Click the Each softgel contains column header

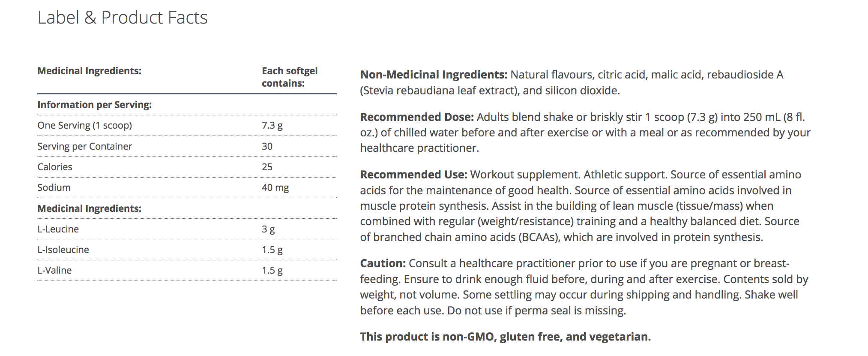tap(290, 77)
